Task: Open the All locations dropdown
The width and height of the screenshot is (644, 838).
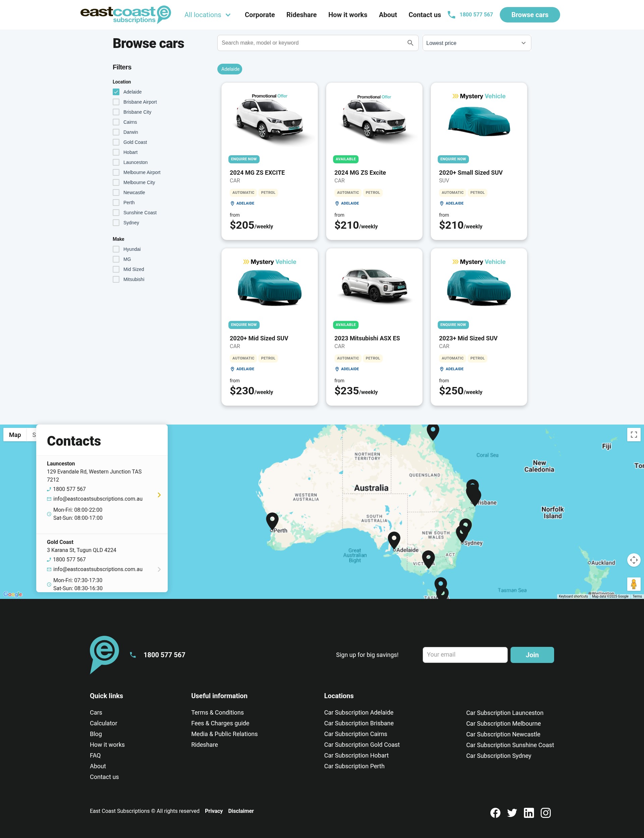Action: [x=207, y=15]
